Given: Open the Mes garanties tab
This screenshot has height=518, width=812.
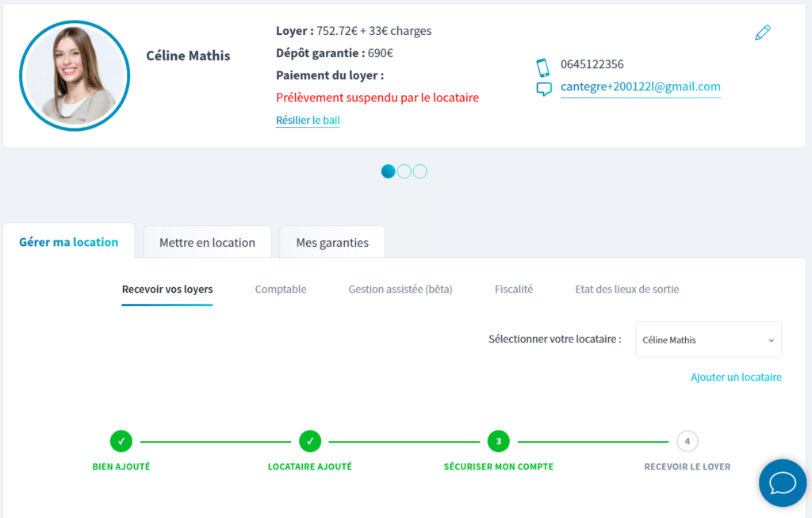Looking at the screenshot, I should [x=332, y=243].
